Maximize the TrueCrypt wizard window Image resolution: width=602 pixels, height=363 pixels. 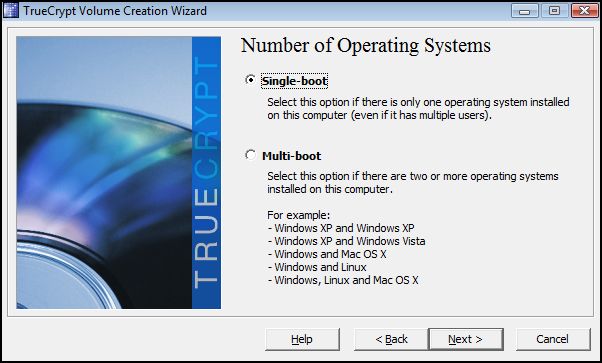point(554,10)
